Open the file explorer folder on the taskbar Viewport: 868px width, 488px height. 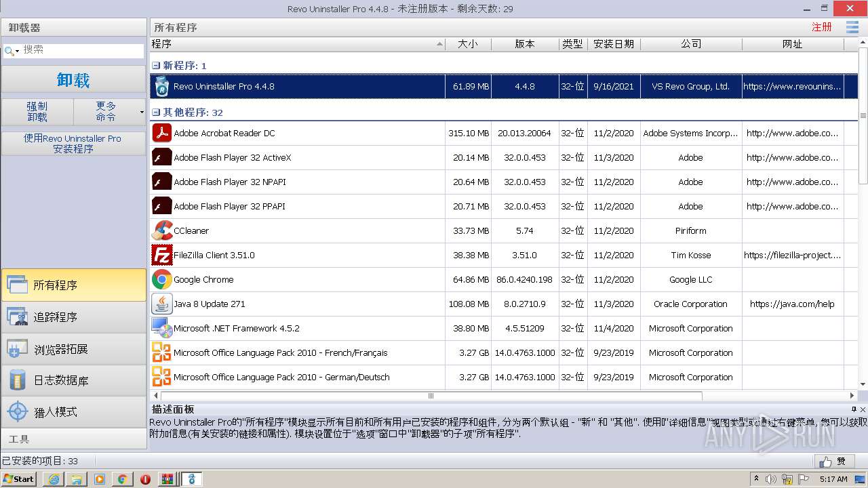(x=77, y=479)
